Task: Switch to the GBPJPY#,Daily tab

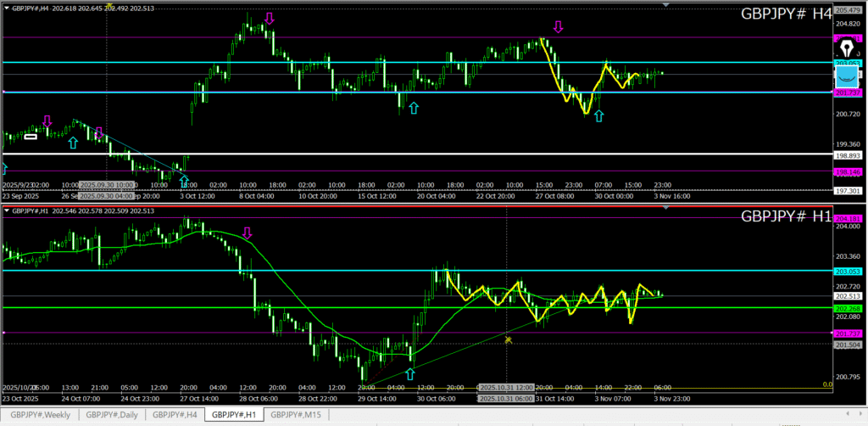Action: (111, 415)
